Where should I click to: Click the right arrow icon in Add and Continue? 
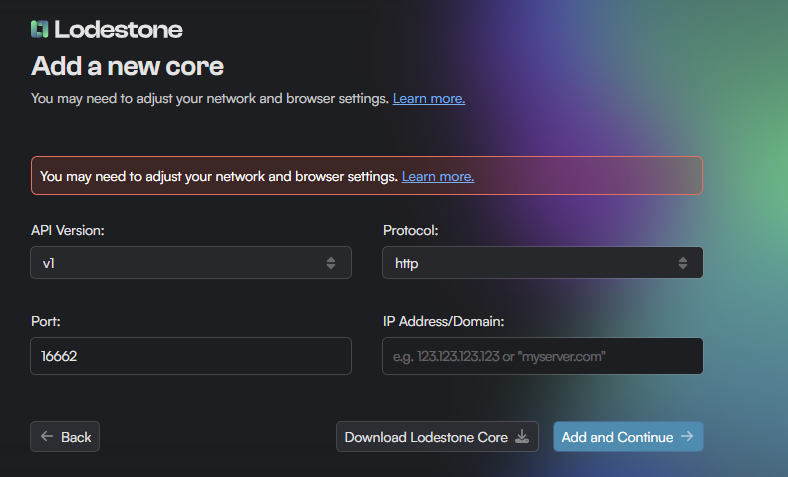pyautogui.click(x=687, y=436)
